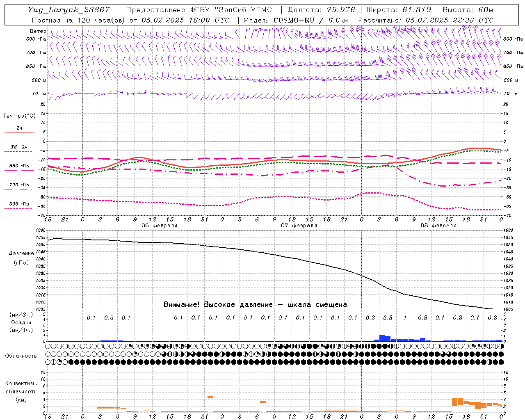The image size is (525, 420).
Task: Click the Осадки panel label
Action: [x=21, y=322]
